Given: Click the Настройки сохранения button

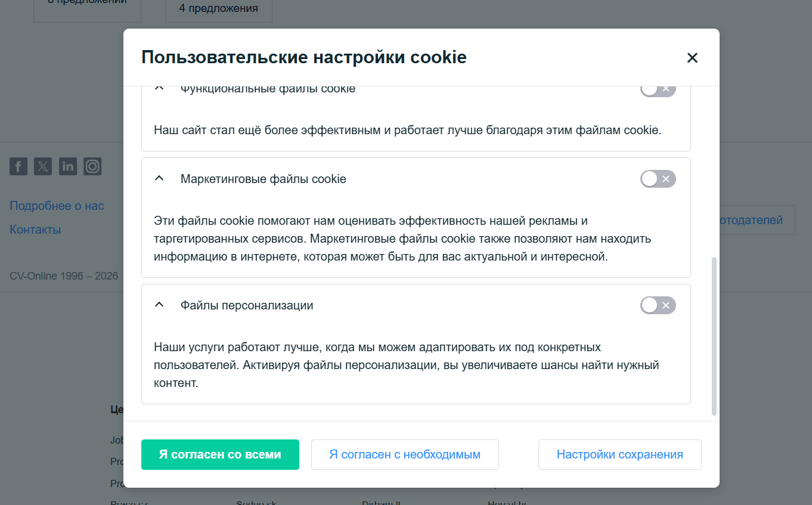Looking at the screenshot, I should (x=620, y=454).
